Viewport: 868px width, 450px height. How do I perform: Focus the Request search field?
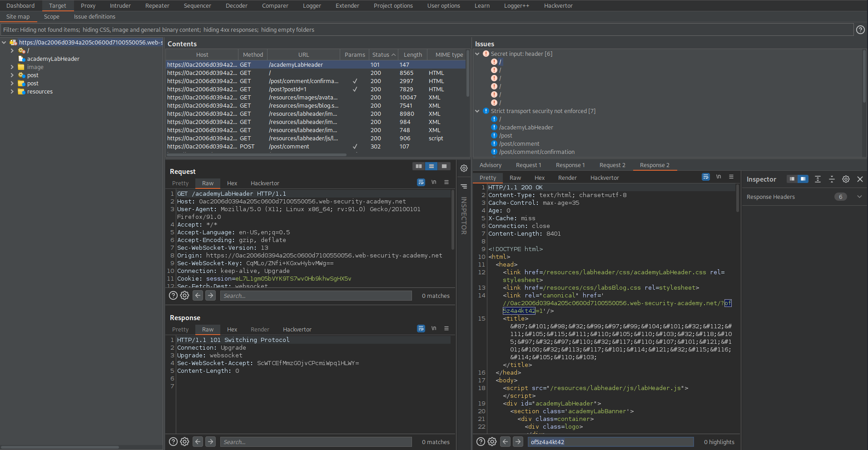316,296
